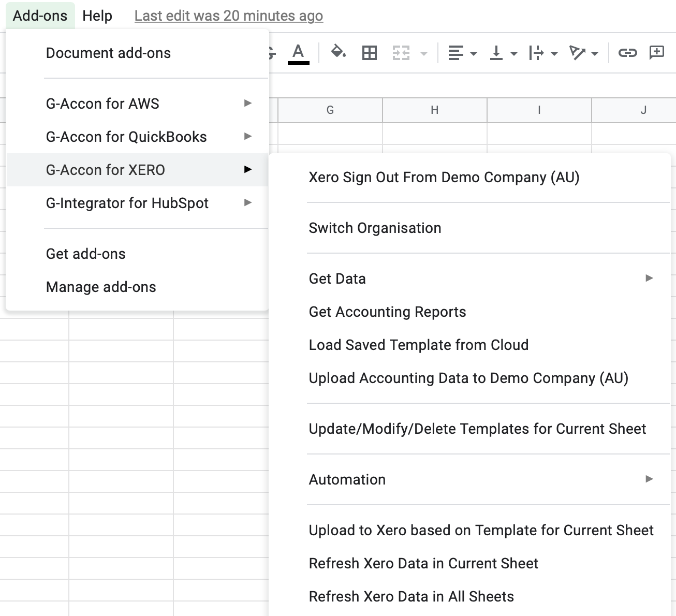This screenshot has height=616, width=676.
Task: Expand G-Accon for QuickBooks submenu
Action: [x=137, y=137]
